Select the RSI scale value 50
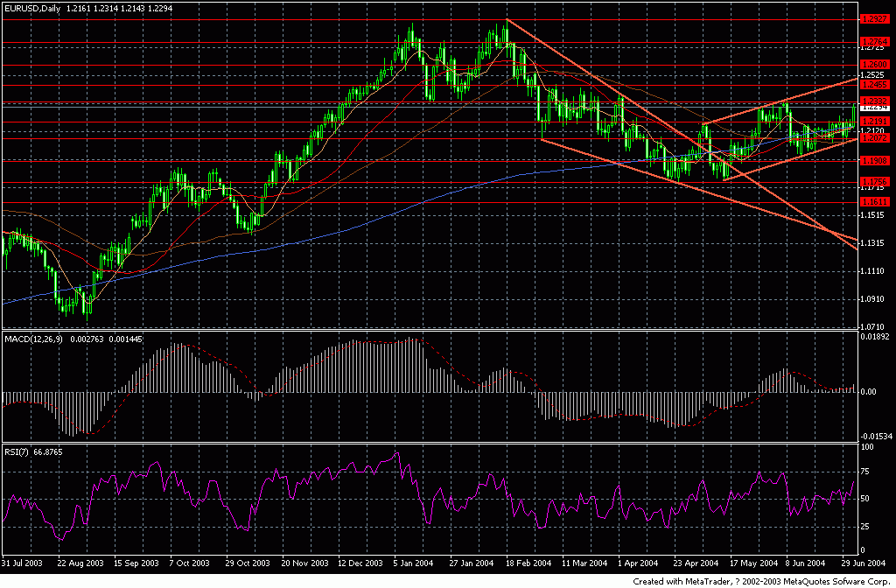Image resolution: width=896 pixels, height=588 pixels. coord(865,499)
